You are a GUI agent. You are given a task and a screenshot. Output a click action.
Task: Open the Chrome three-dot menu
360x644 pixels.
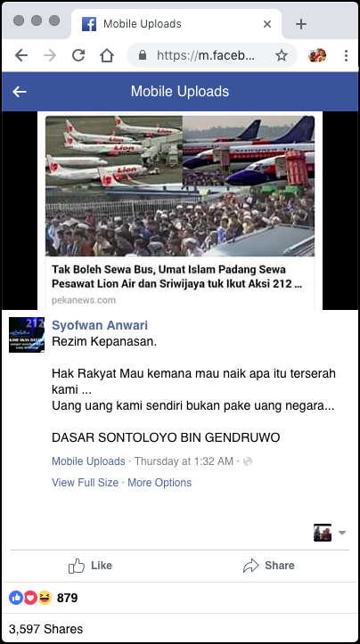pos(346,55)
